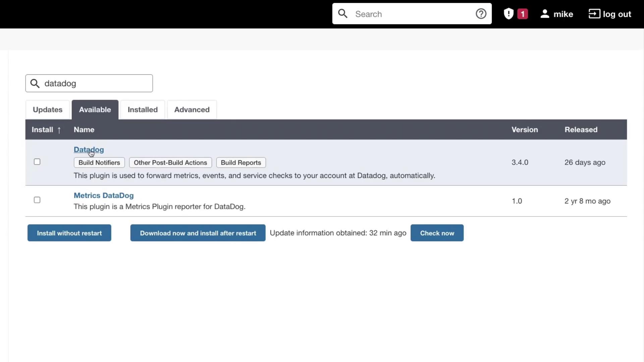Open the search help question-mark icon
The height and width of the screenshot is (362, 644).
click(481, 14)
